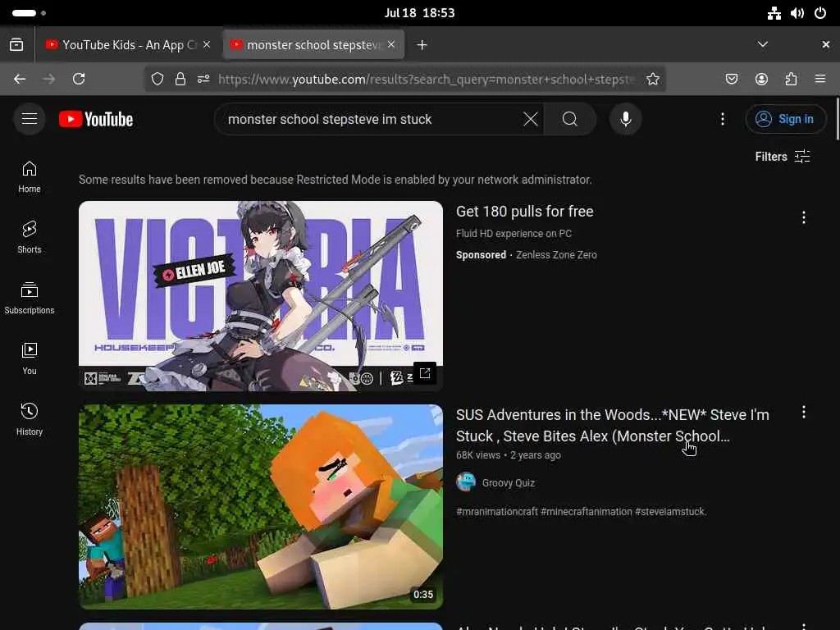Open 'Get 180 pulls for free' title
This screenshot has height=630, width=840.
click(x=524, y=212)
